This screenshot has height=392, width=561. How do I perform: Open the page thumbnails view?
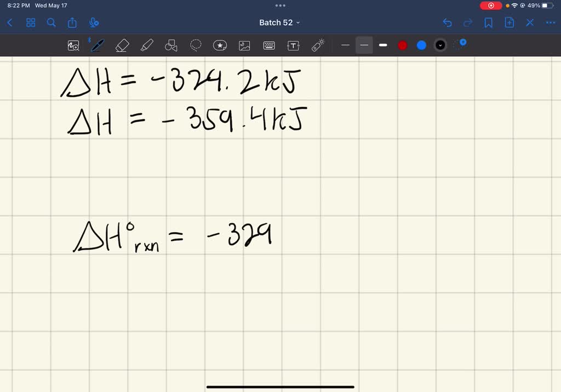coord(31,22)
